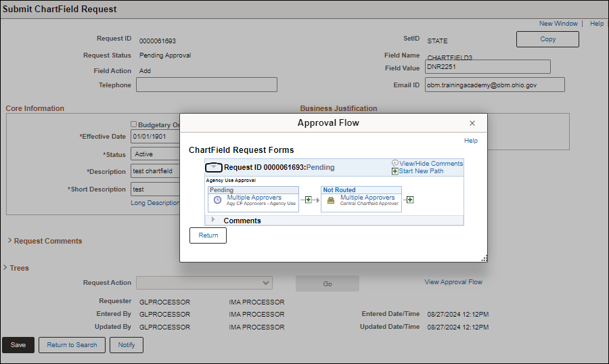Viewport: 609px width, 364px height.
Task: Click the Not Routed approver stamp icon
Action: coord(331,201)
